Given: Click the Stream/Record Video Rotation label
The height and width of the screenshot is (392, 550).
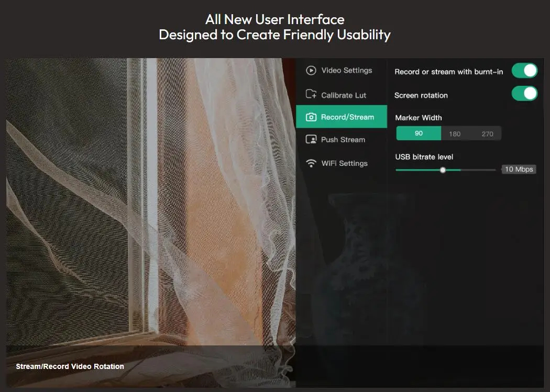Looking at the screenshot, I should coord(70,366).
